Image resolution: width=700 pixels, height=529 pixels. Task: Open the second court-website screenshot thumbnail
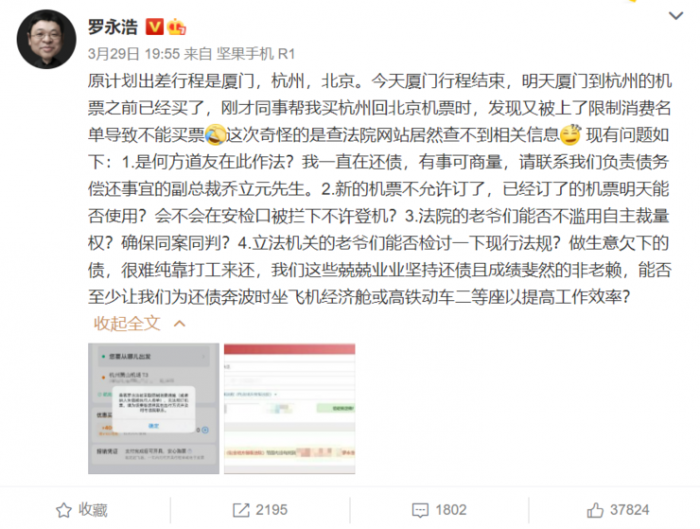(x=289, y=408)
